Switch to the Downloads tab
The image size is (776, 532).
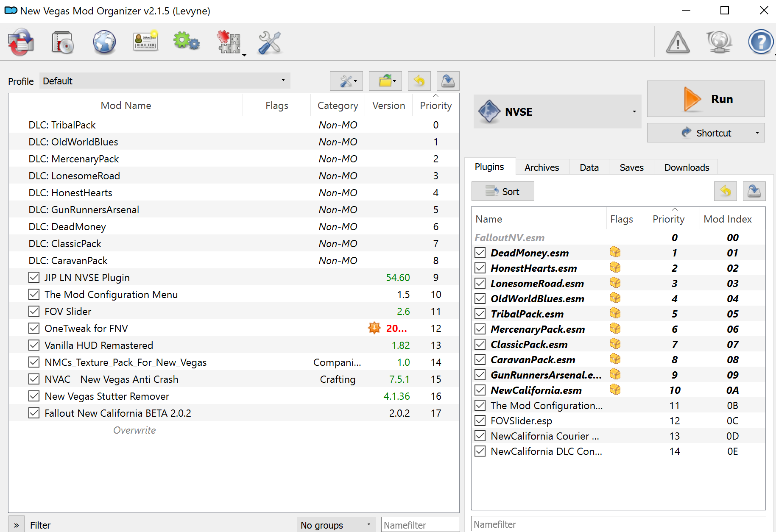click(687, 167)
